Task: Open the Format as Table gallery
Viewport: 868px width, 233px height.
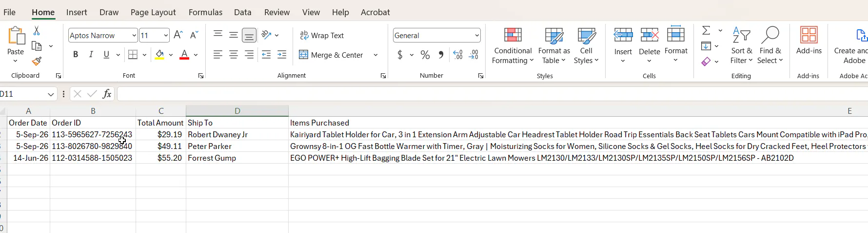Action: [554, 45]
